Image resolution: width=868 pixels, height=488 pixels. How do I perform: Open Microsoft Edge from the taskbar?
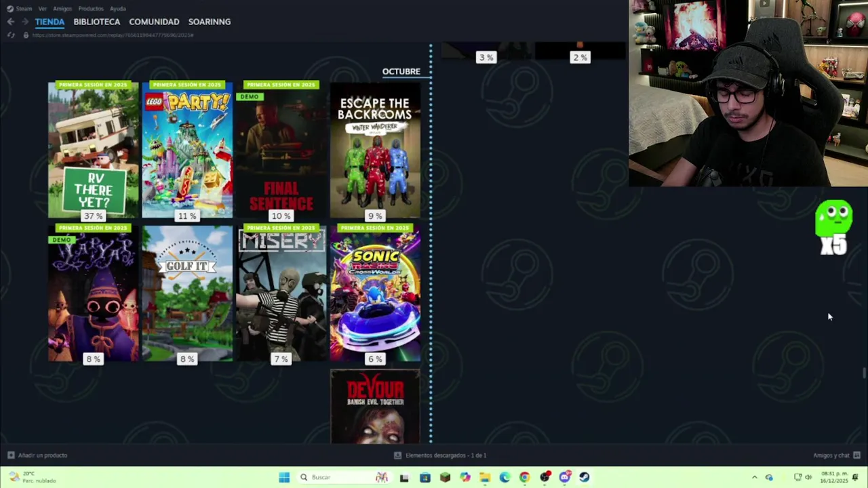click(x=505, y=477)
